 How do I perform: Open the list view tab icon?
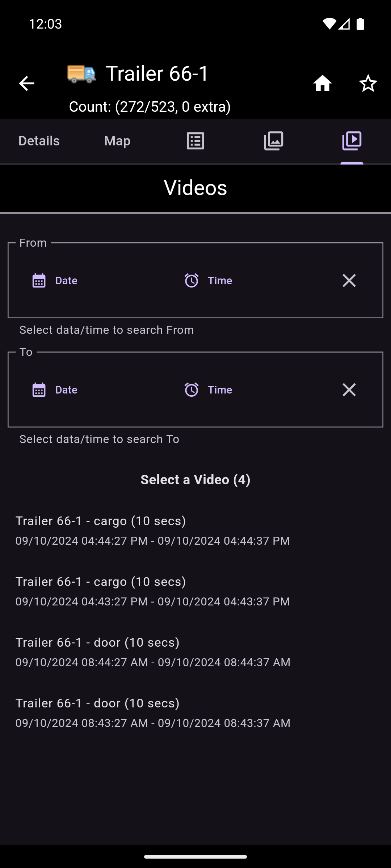195,141
